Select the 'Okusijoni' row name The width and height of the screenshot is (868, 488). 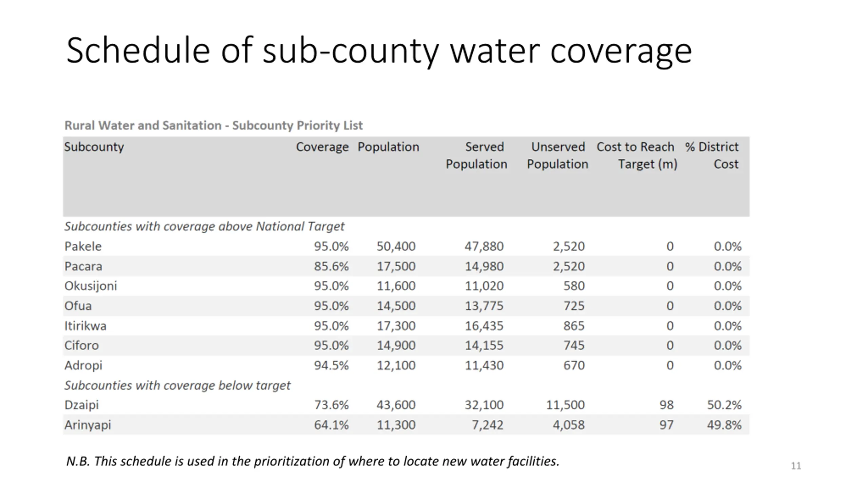coord(91,286)
